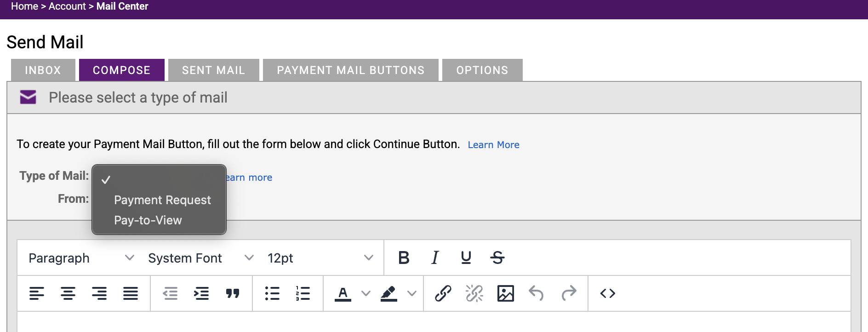Click into the message body editor
868x332 pixels.
tap(434, 322)
